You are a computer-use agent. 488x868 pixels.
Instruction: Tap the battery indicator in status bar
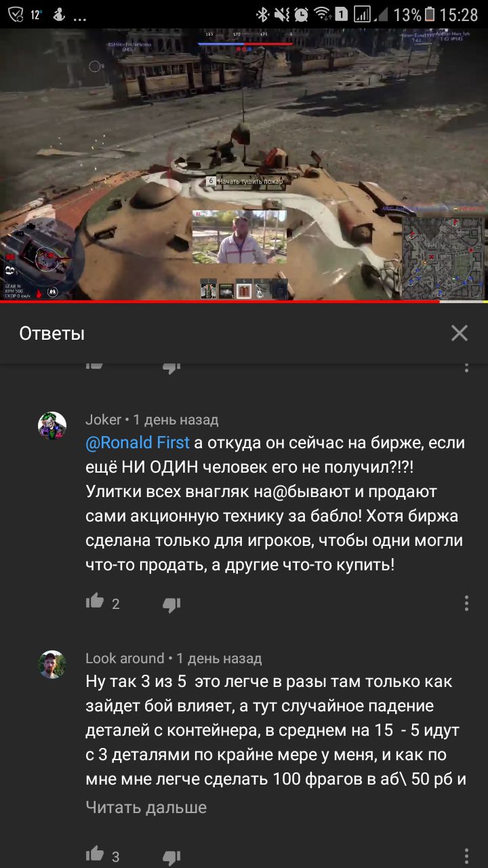[429, 14]
